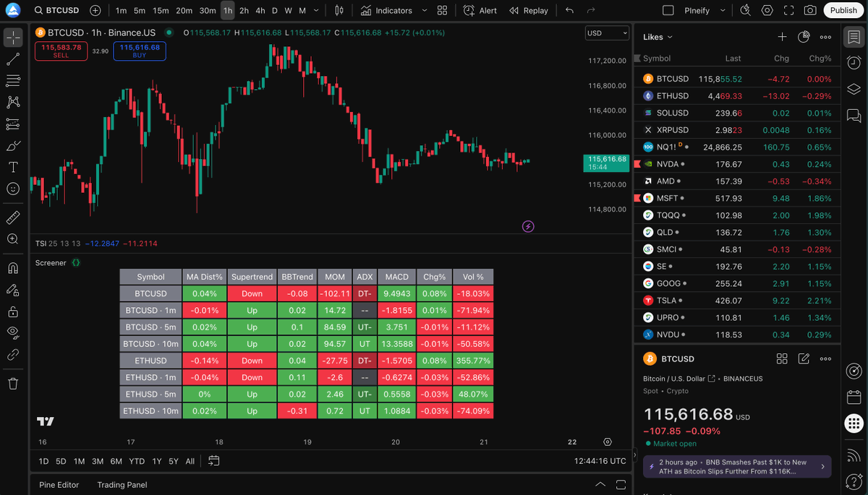Viewport: 868px width, 495px height.
Task: Click the Publish button
Action: (843, 10)
